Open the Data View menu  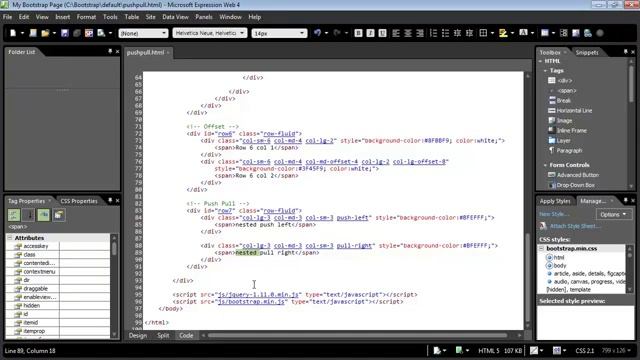pos(176,17)
